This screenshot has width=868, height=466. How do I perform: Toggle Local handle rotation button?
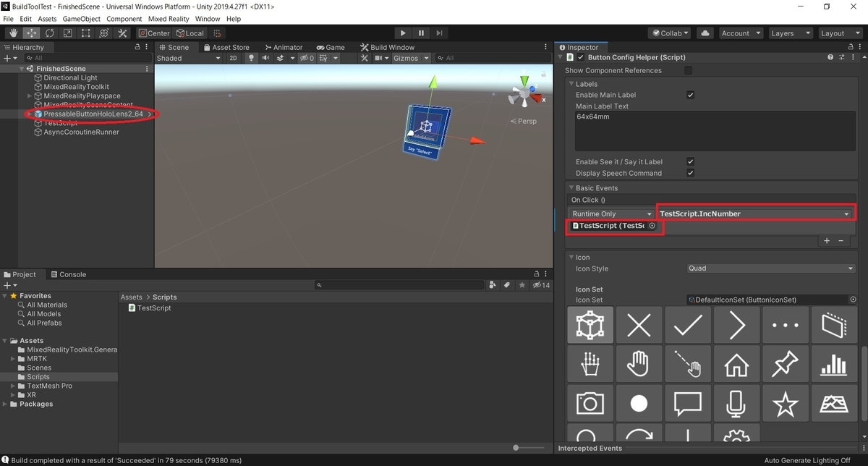coord(190,33)
